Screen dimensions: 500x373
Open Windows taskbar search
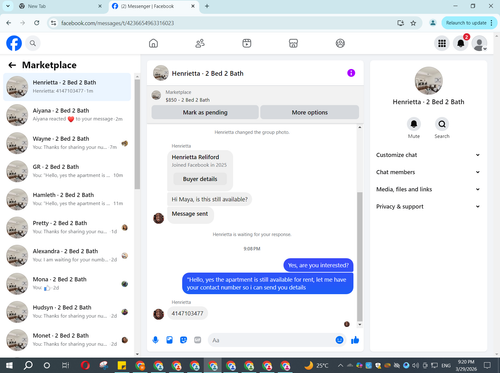pos(28,365)
